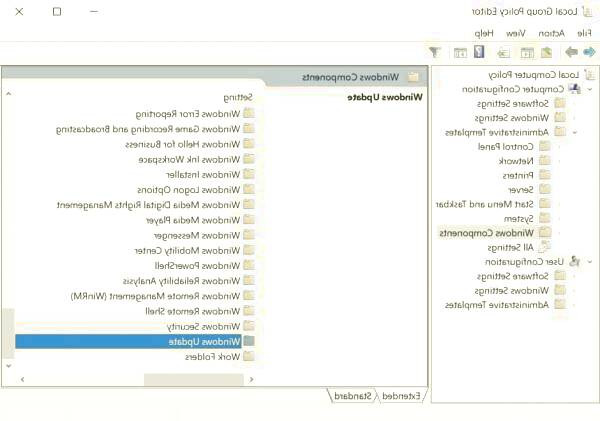Click the Local Computer Policy root icon

(590, 75)
